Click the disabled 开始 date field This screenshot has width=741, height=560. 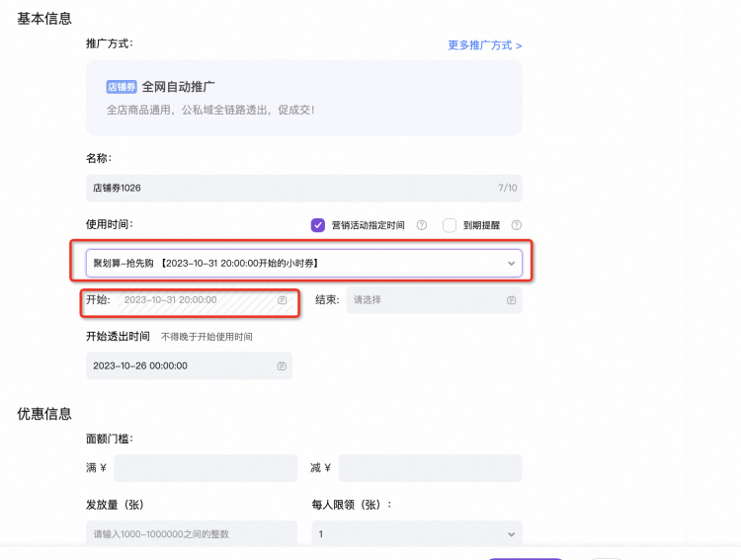coord(204,300)
